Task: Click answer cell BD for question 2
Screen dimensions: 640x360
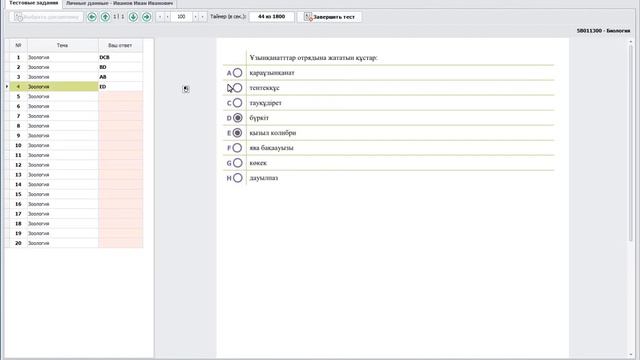Action: click(x=120, y=67)
